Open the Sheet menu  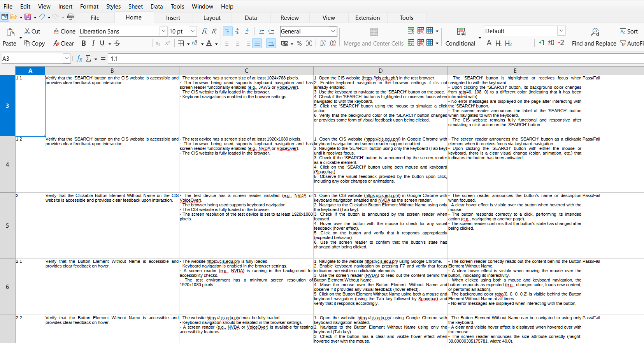coord(135,6)
